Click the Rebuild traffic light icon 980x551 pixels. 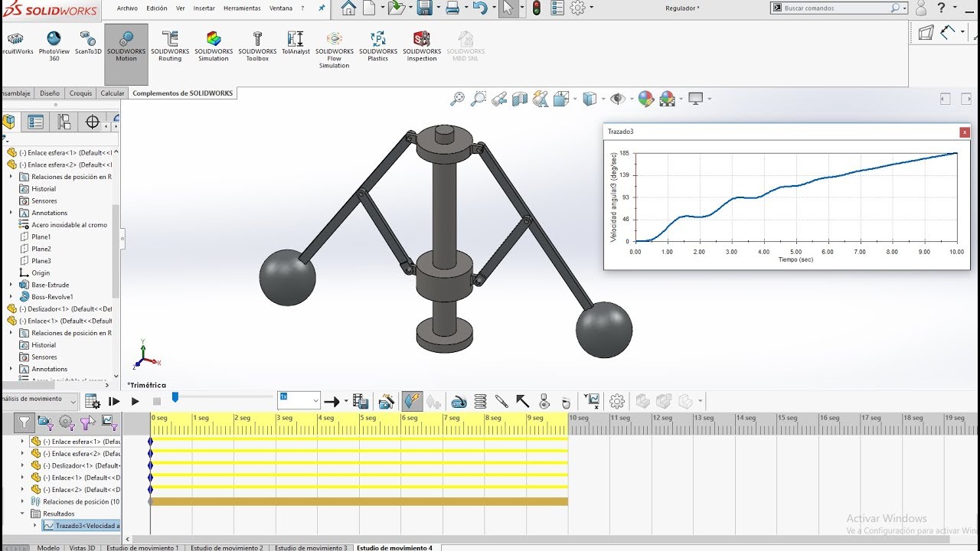point(536,8)
